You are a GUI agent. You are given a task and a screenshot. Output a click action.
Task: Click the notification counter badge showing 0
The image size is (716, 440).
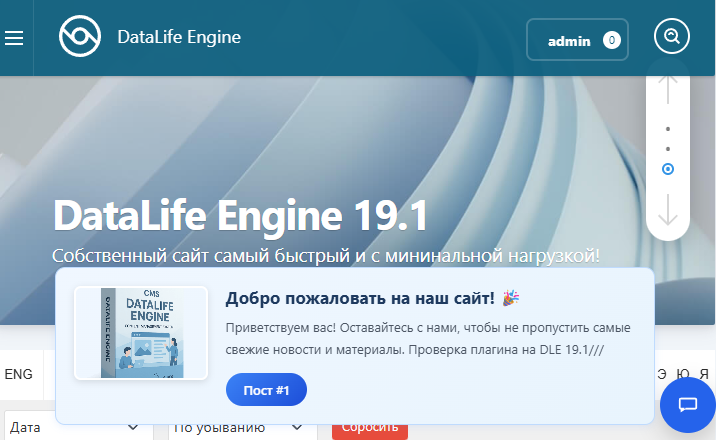click(611, 41)
